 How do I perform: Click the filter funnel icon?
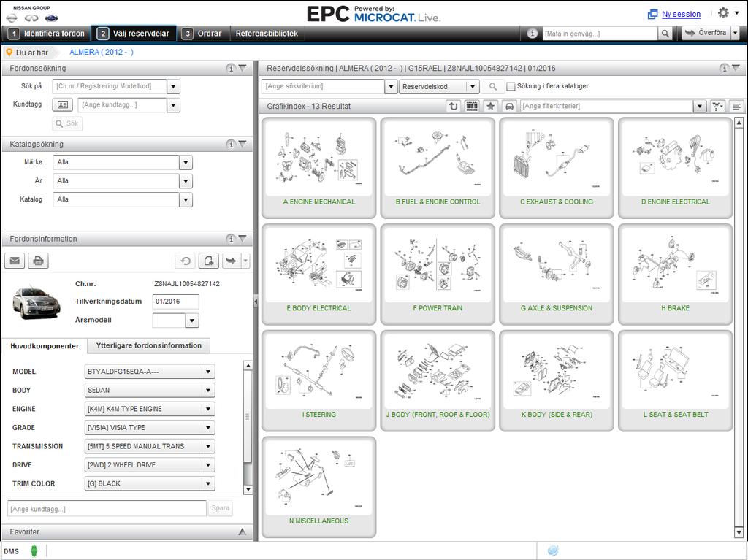click(x=717, y=106)
